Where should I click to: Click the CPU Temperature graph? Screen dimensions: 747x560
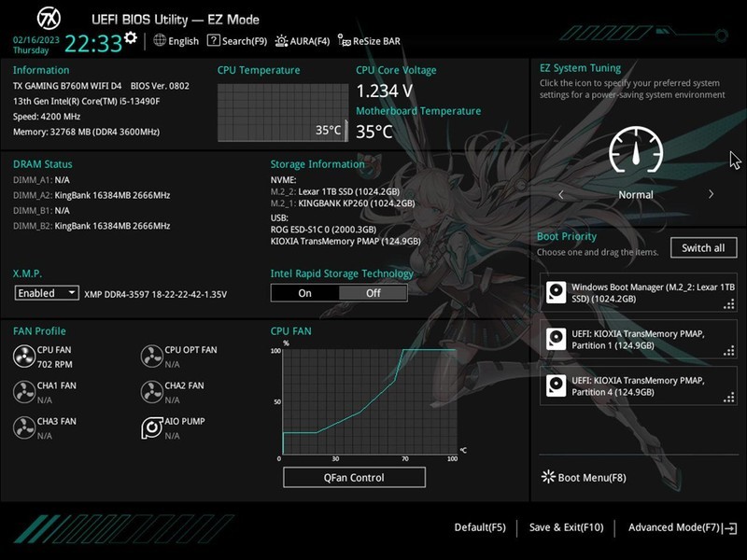coord(283,112)
